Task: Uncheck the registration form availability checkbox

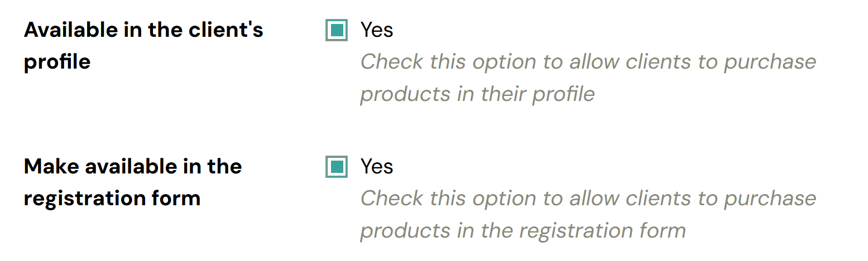Action: pos(337,167)
